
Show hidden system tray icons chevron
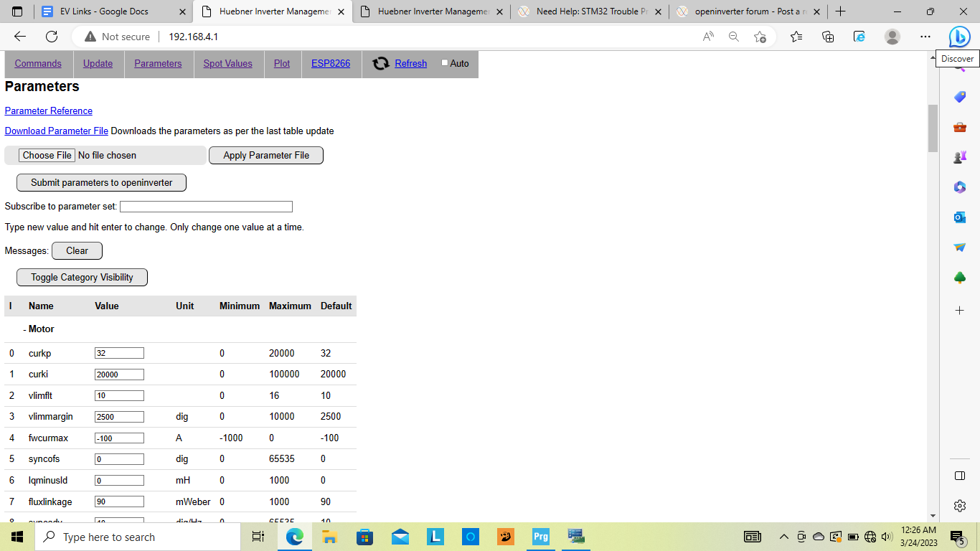[783, 537]
